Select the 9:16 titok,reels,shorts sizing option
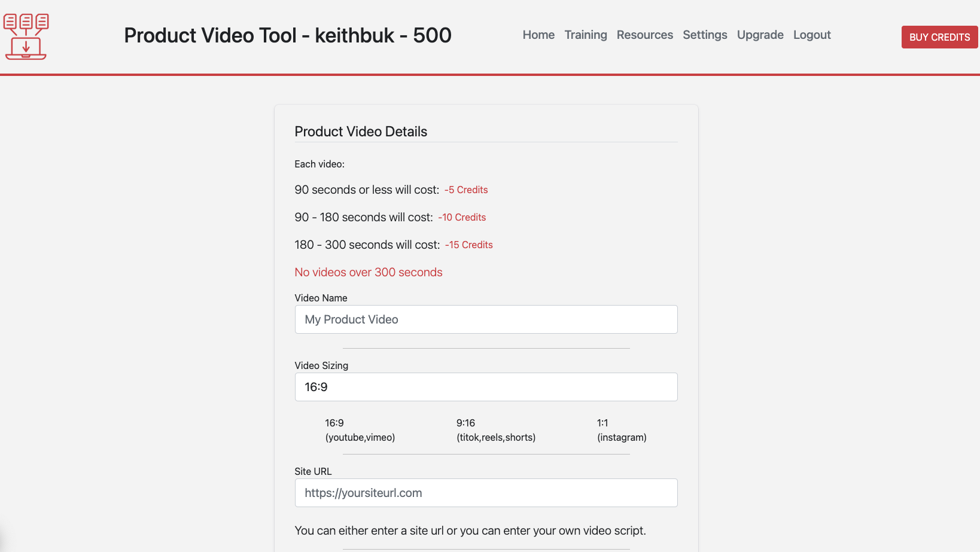Image resolution: width=980 pixels, height=552 pixels. [x=496, y=429]
